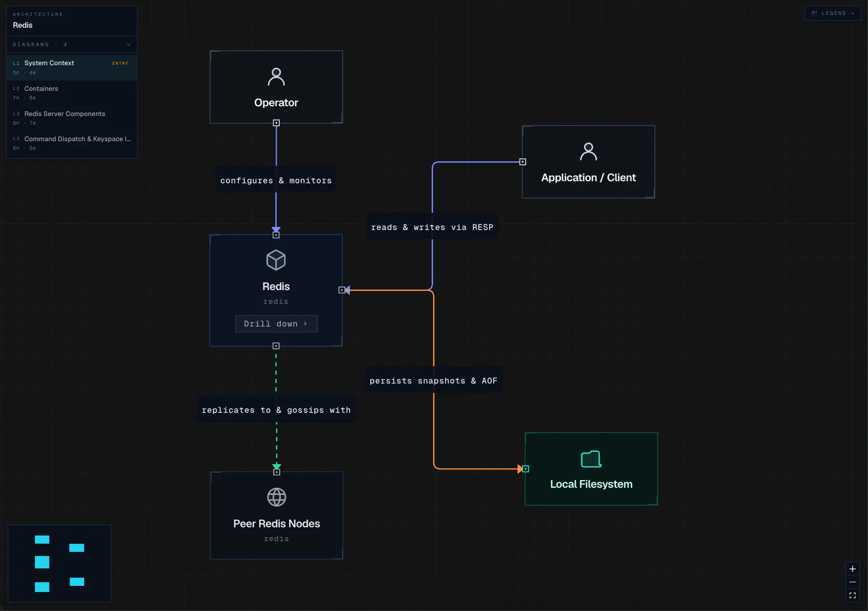The image size is (868, 611).
Task: Click the Redis cube icon
Action: click(x=276, y=260)
